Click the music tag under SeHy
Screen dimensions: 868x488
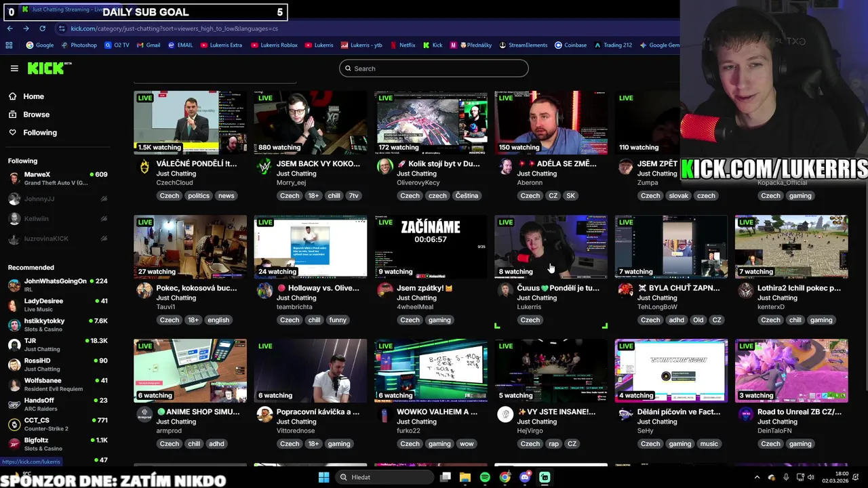(x=709, y=444)
